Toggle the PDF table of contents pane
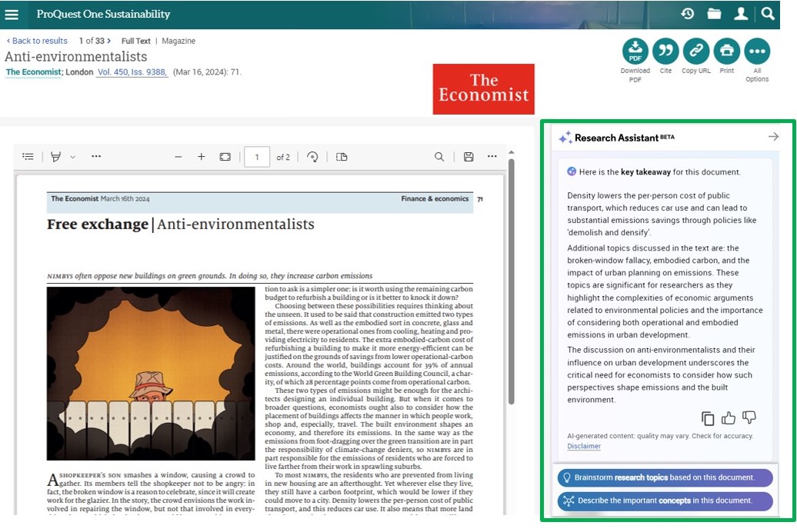 (28, 157)
